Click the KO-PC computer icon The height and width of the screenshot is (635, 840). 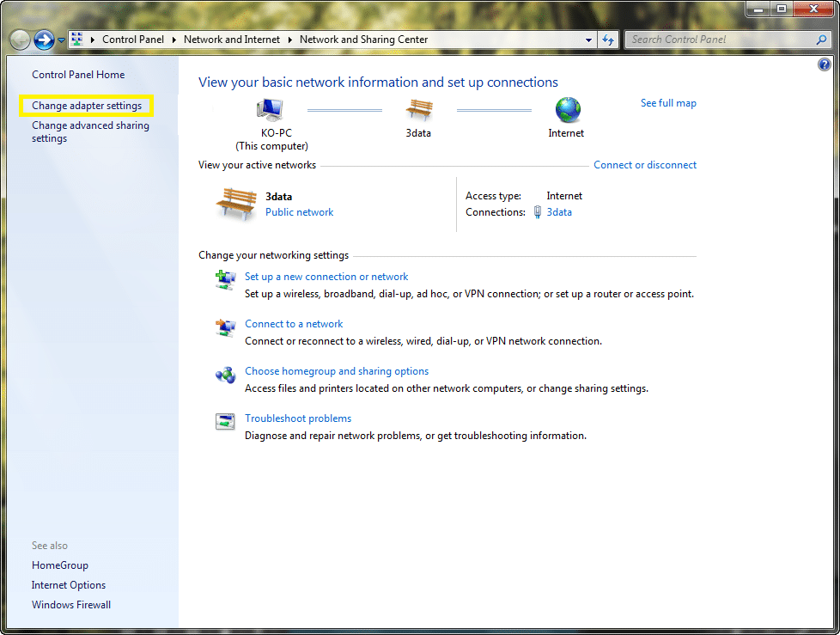pyautogui.click(x=271, y=110)
